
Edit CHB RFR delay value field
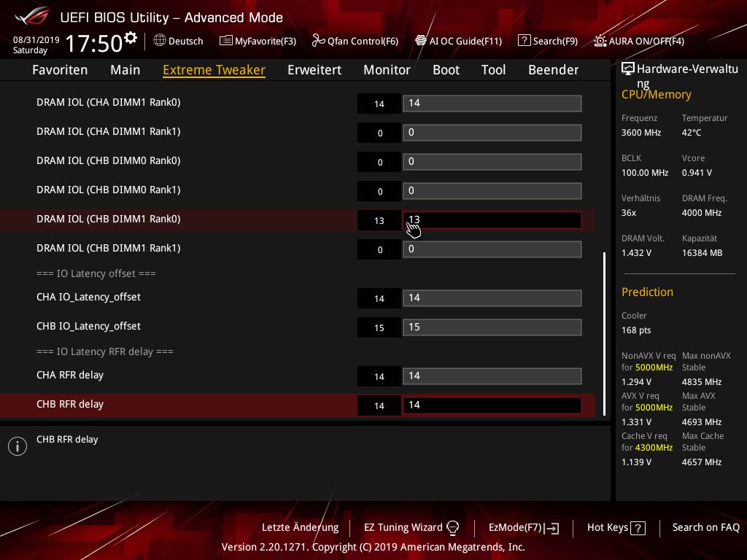[492, 405]
